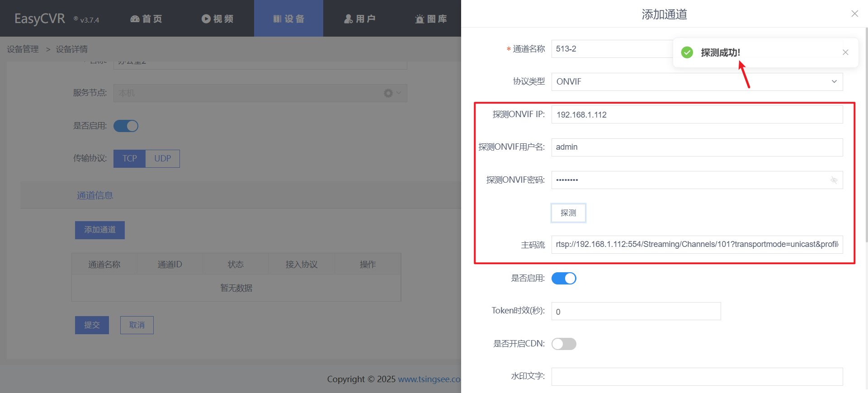Click the probe button
This screenshot has width=868, height=393.
(568, 213)
